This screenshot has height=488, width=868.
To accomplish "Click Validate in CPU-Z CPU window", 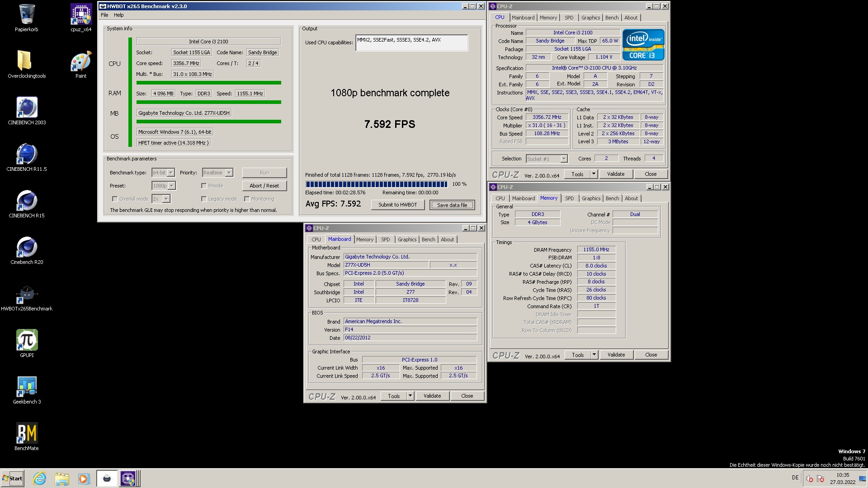I will pos(615,174).
